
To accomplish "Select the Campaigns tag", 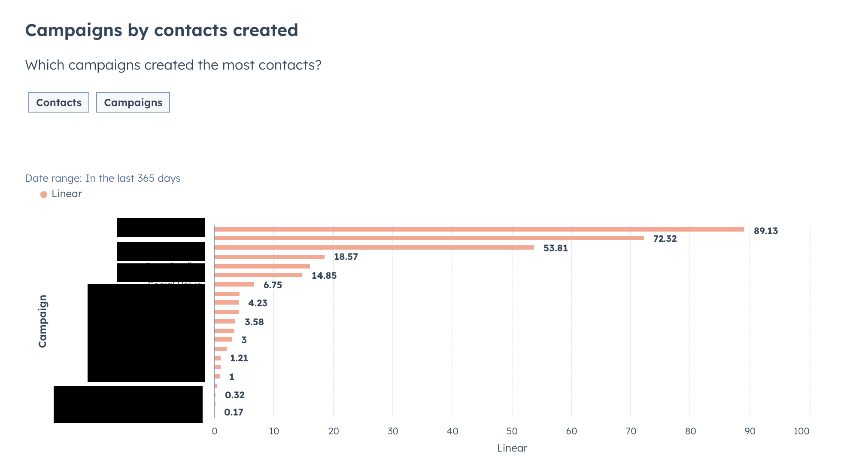I will (133, 102).
